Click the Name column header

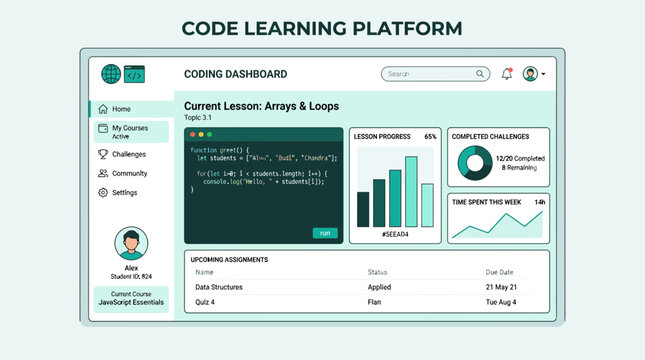204,272
